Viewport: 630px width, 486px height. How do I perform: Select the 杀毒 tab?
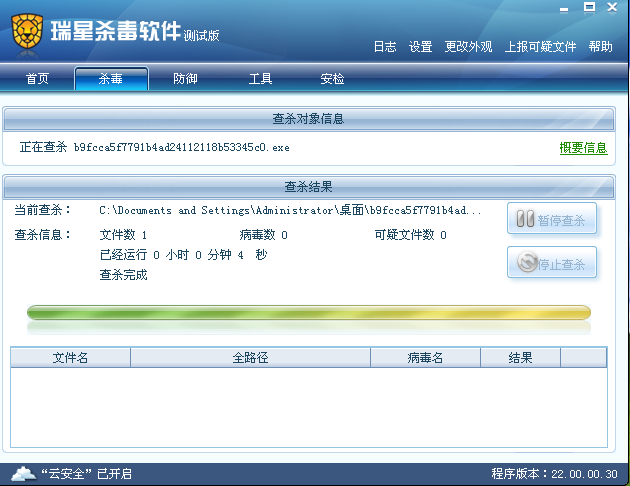coord(111,79)
